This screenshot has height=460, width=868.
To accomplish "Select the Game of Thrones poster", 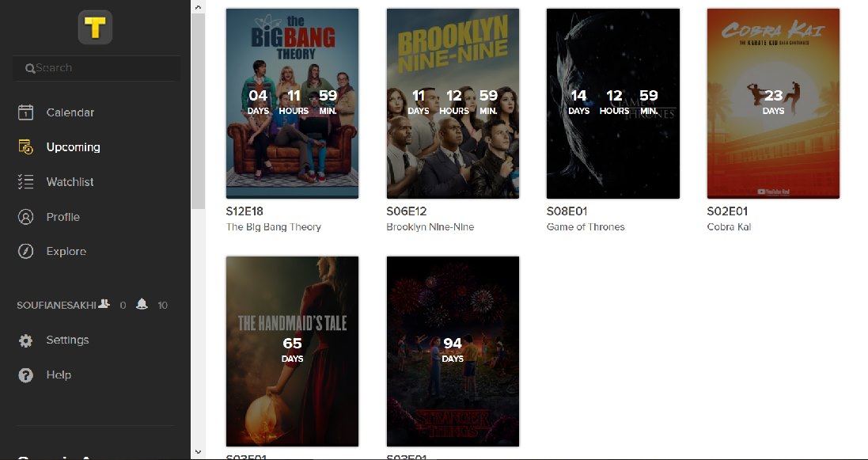I will tap(612, 104).
